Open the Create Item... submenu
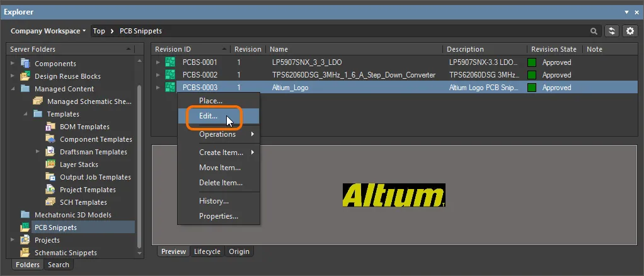 click(219, 152)
